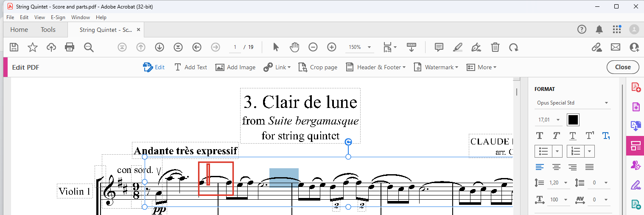Close the Edit PDF toolbar
Screen dimensions: 644x215
click(x=623, y=67)
